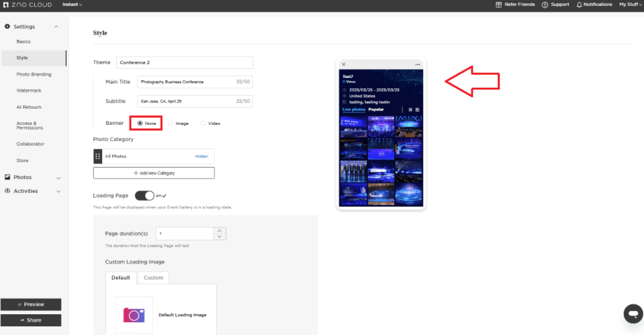Close the phone preview with X icon
The image size is (644, 335).
click(343, 64)
